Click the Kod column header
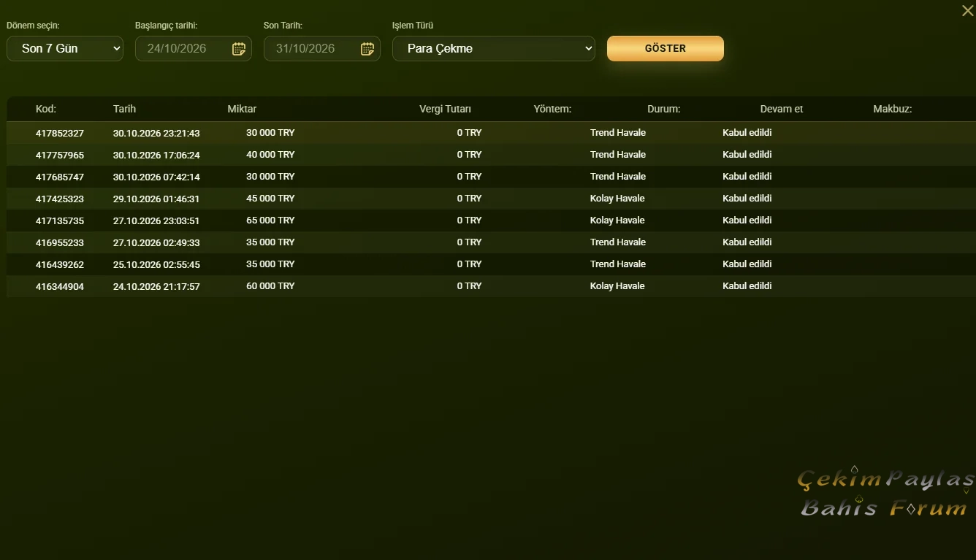Viewport: 976px width, 560px height. (x=46, y=109)
